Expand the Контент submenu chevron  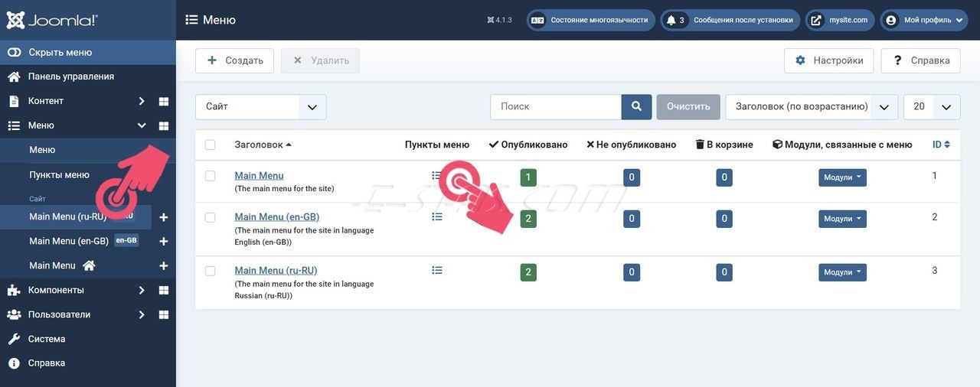141,101
